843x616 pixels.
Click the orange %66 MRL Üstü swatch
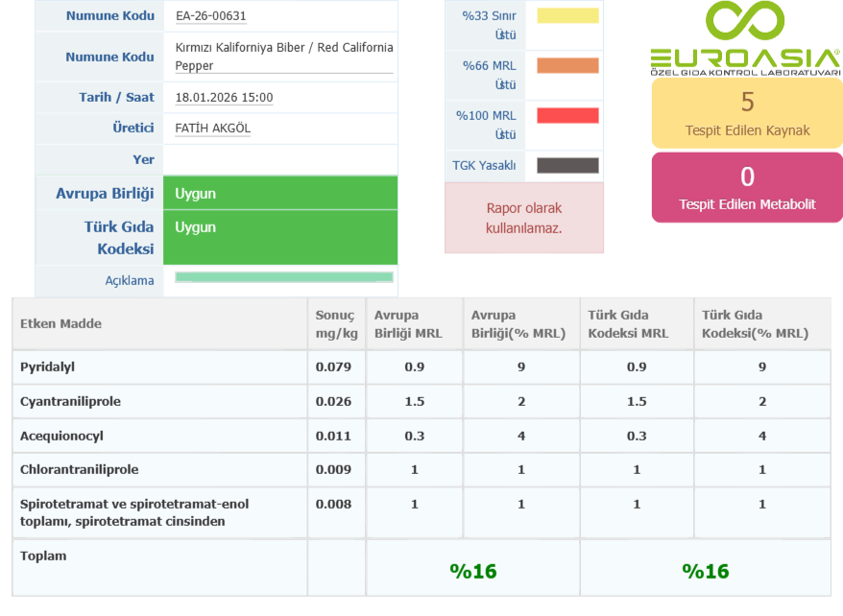(x=567, y=65)
